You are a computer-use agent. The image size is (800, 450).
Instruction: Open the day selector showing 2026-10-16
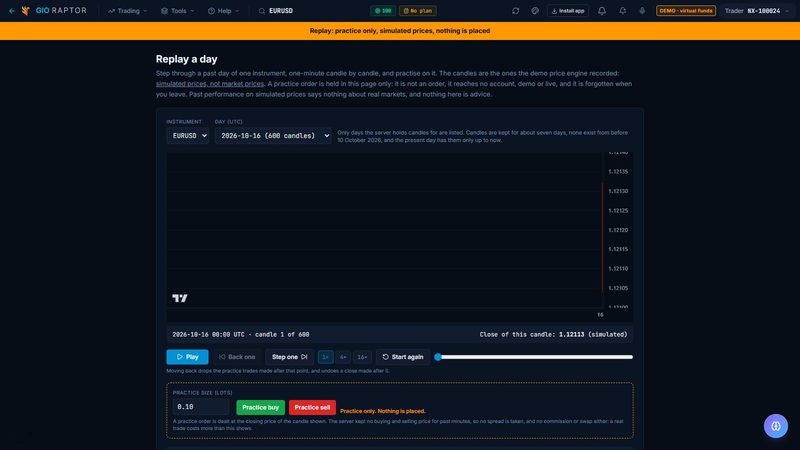tap(273, 136)
